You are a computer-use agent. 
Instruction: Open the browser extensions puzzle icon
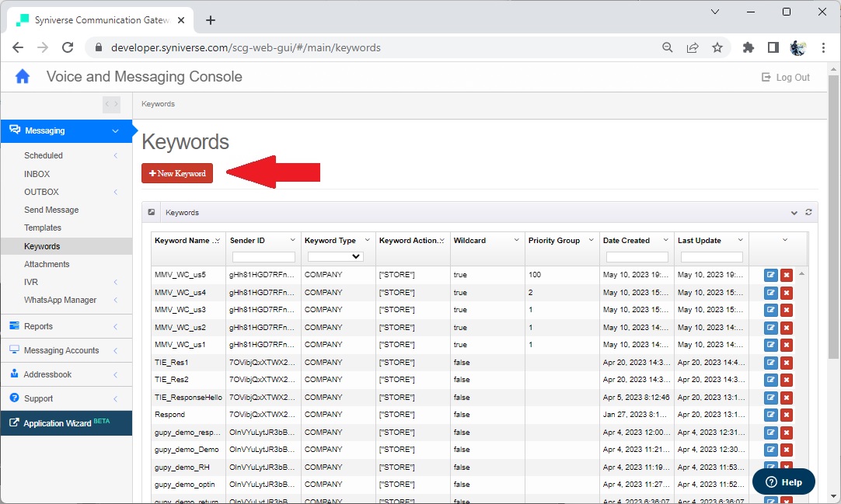[749, 47]
